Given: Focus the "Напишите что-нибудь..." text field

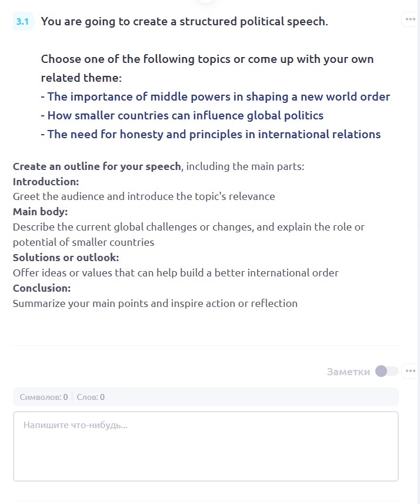Looking at the screenshot, I should pos(205,446).
